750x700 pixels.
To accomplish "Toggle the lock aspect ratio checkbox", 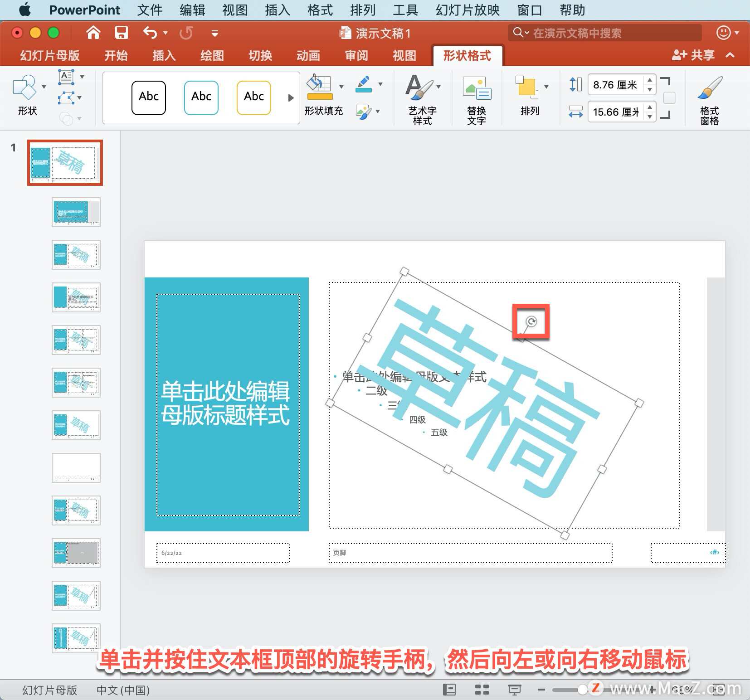I will pyautogui.click(x=669, y=98).
